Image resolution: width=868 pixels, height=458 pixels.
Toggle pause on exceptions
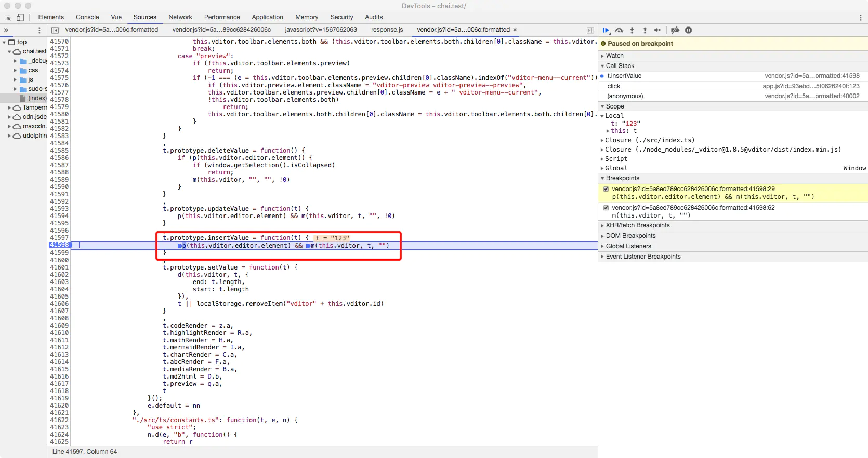coord(689,30)
